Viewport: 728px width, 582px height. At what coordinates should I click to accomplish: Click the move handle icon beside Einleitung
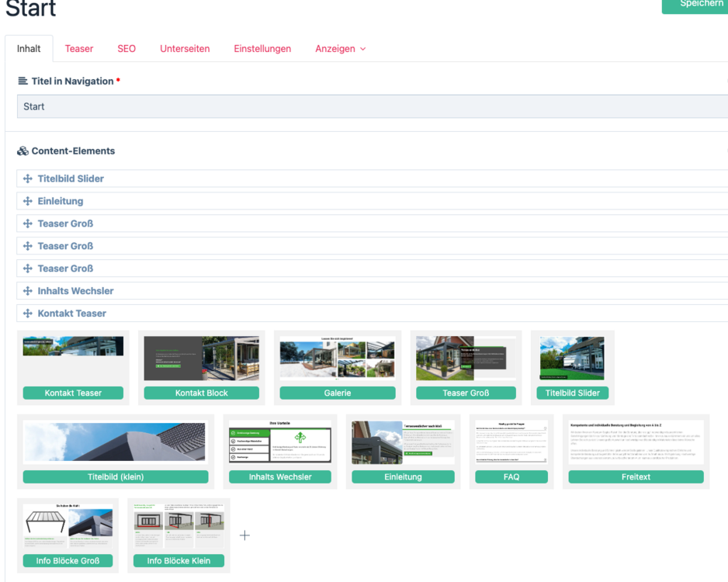click(28, 201)
